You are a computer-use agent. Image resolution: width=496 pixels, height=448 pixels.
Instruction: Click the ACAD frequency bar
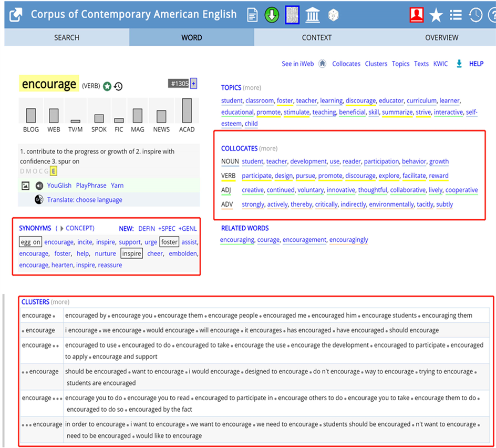[x=187, y=111]
